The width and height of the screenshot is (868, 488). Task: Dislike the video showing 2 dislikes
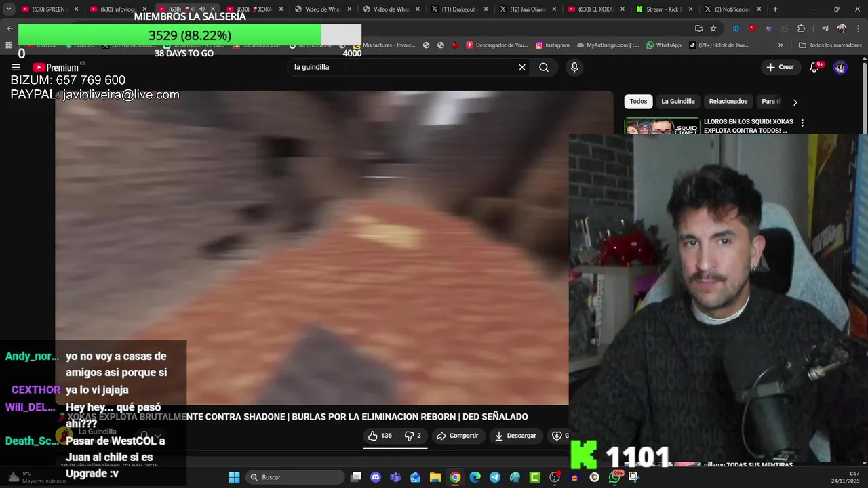click(x=414, y=436)
